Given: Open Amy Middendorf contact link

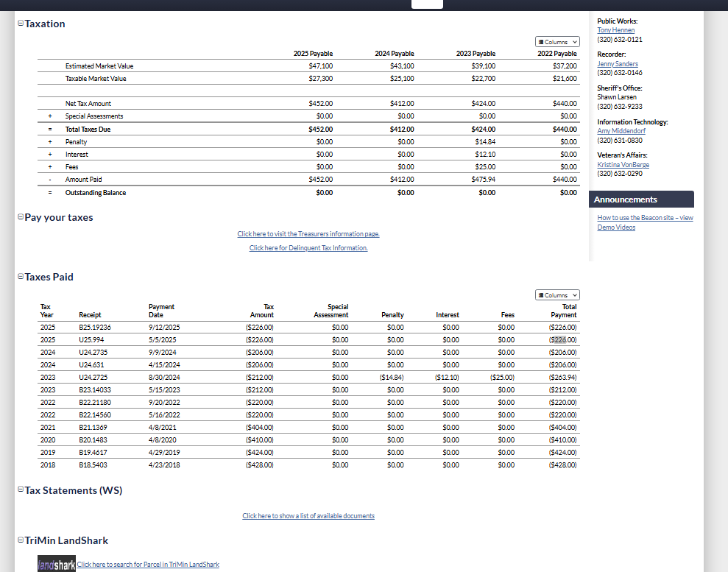Looking at the screenshot, I should (x=621, y=131).
